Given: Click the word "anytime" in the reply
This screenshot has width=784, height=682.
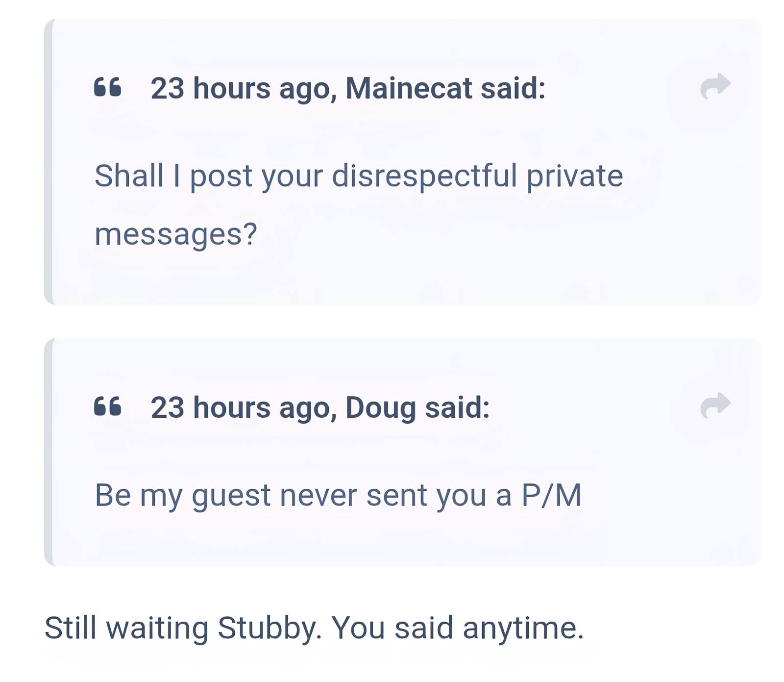Looking at the screenshot, I should tap(521, 628).
